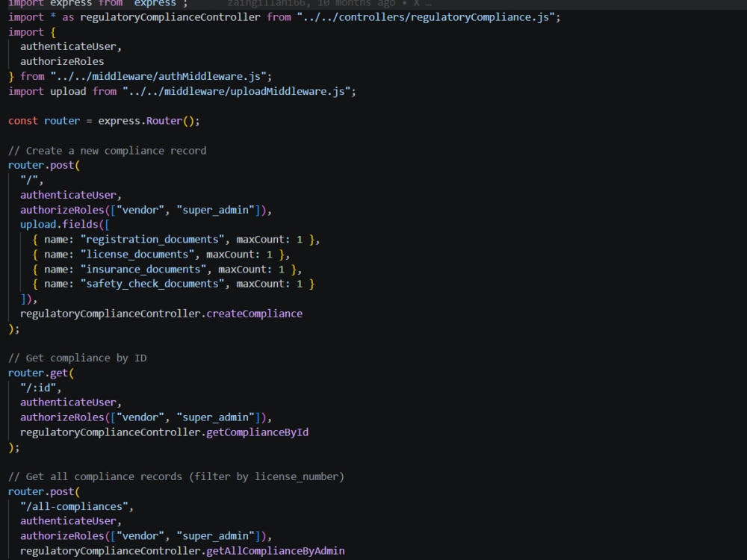
Task: Click router.post under the Create compliance comment
Action: (41, 165)
